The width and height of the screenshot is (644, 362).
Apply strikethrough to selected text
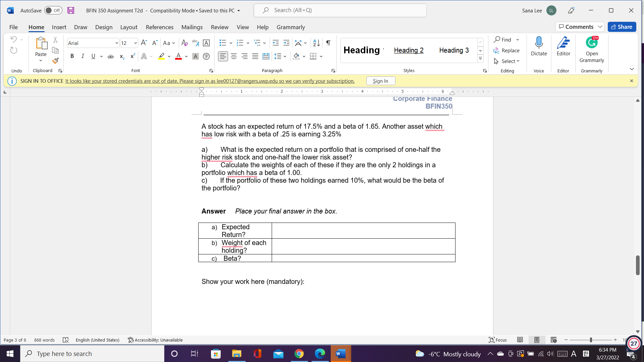(x=110, y=56)
